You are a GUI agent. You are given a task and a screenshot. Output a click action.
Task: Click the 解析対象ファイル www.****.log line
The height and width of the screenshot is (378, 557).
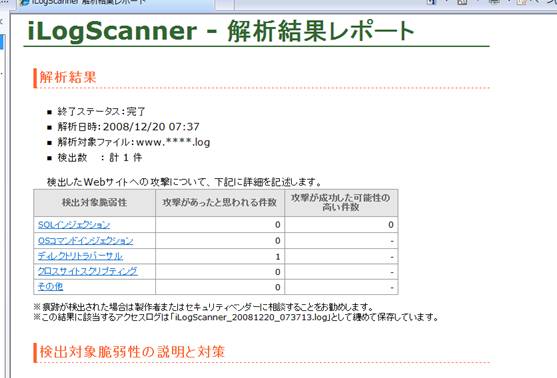(x=134, y=142)
